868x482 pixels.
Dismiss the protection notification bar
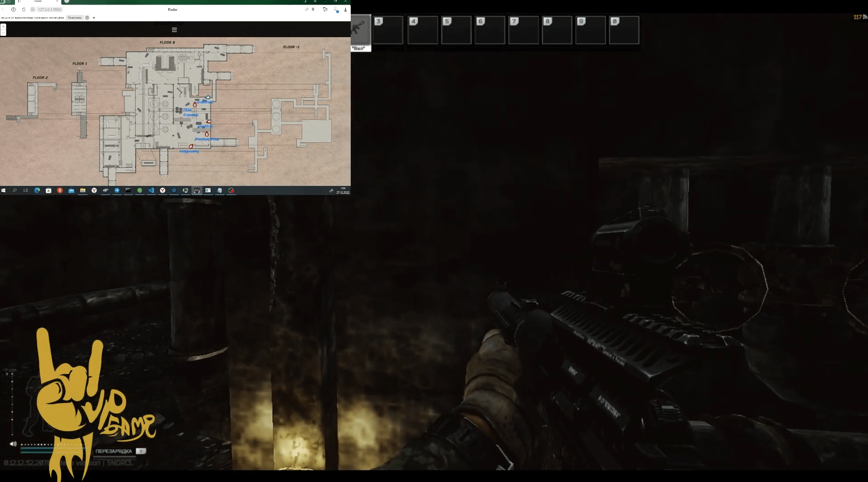[x=94, y=18]
